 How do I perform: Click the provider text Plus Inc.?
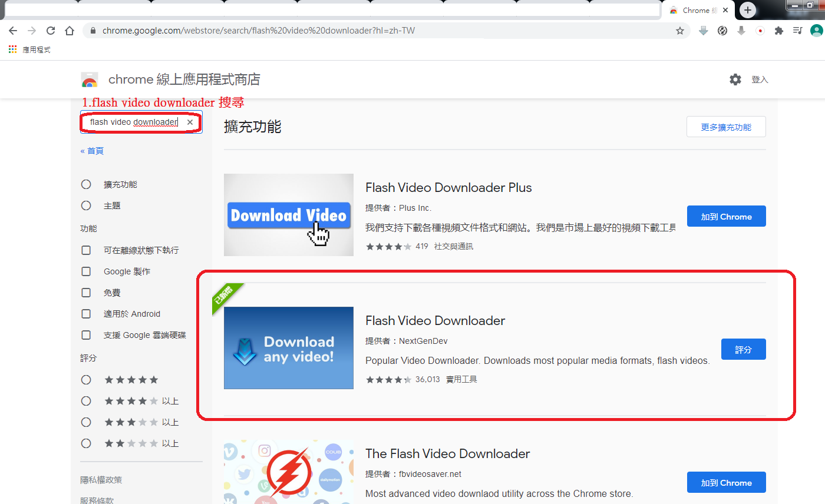415,208
